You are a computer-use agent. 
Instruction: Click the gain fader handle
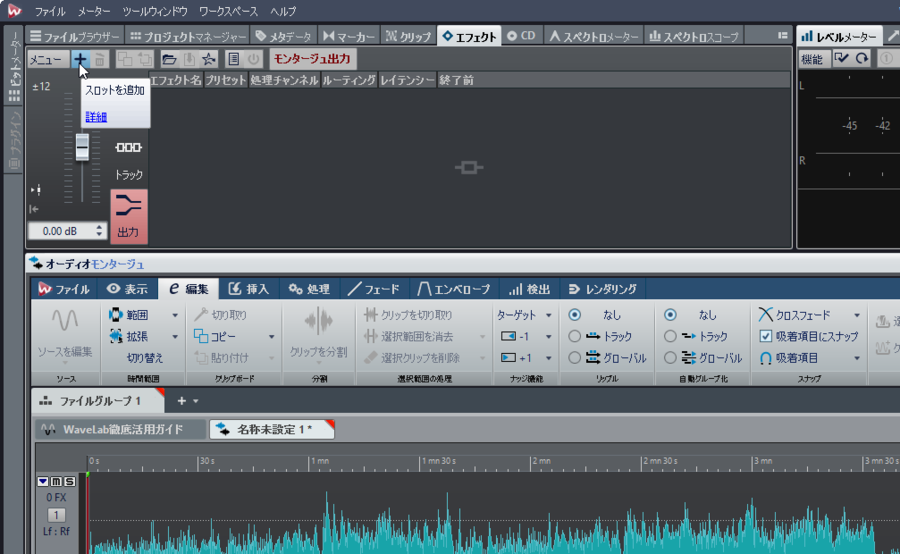coord(82,147)
